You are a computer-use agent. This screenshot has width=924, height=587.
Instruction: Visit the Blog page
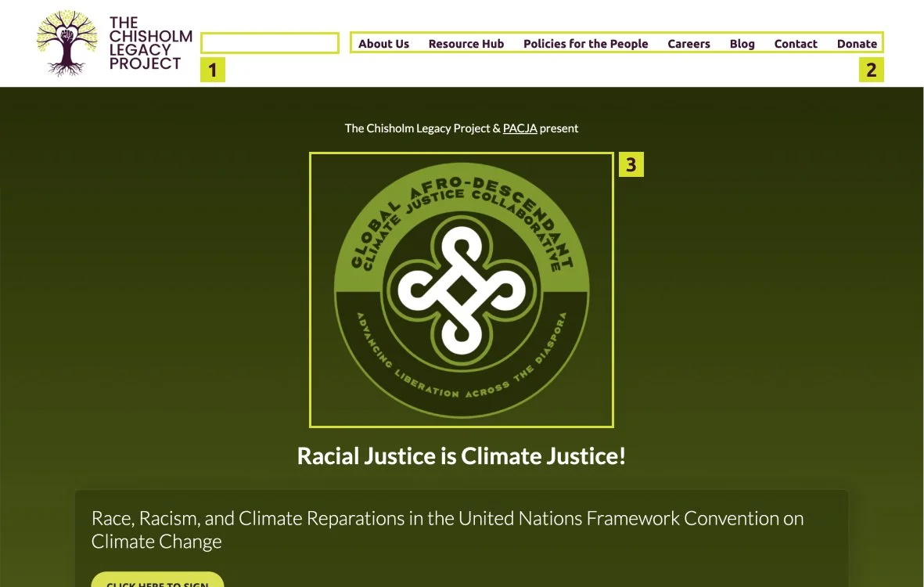tap(742, 44)
